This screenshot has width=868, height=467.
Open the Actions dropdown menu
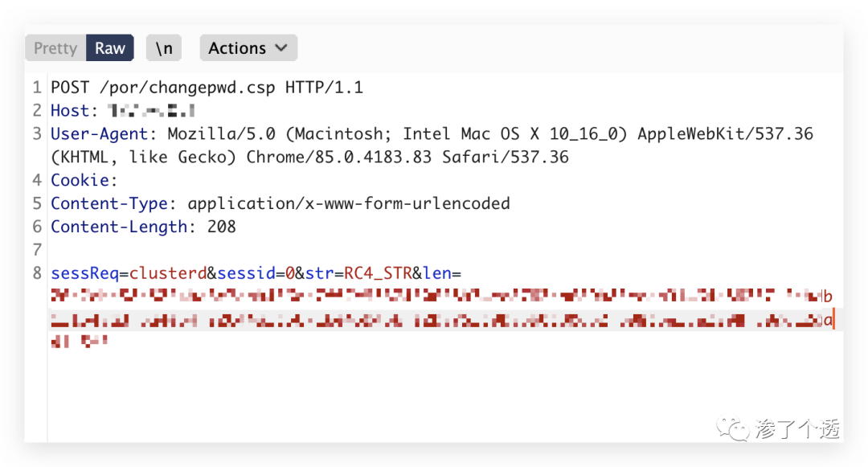click(x=248, y=48)
